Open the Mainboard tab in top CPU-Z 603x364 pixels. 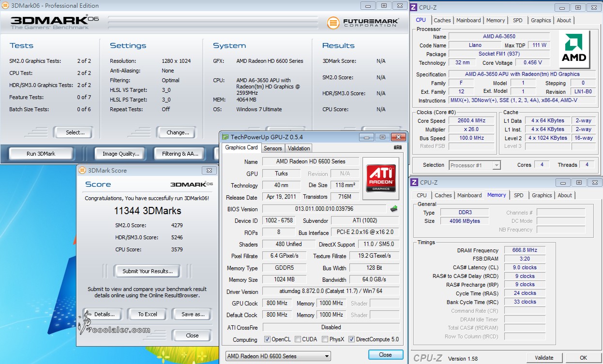pyautogui.click(x=468, y=20)
